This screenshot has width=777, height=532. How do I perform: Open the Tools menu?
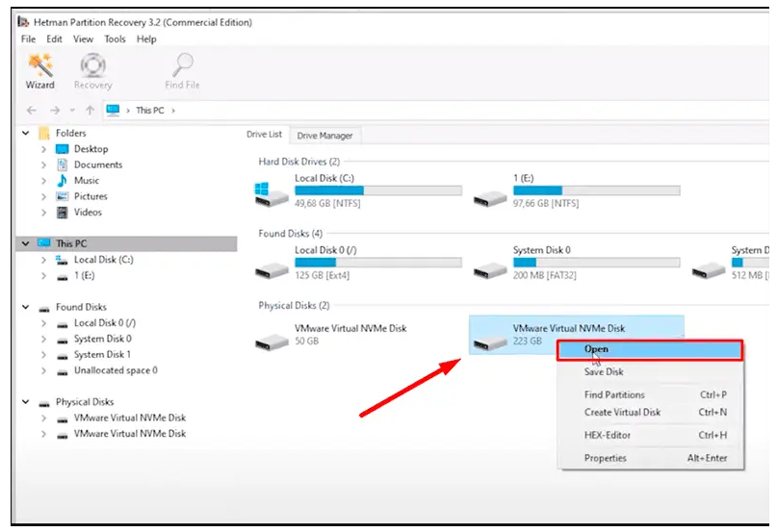[115, 39]
